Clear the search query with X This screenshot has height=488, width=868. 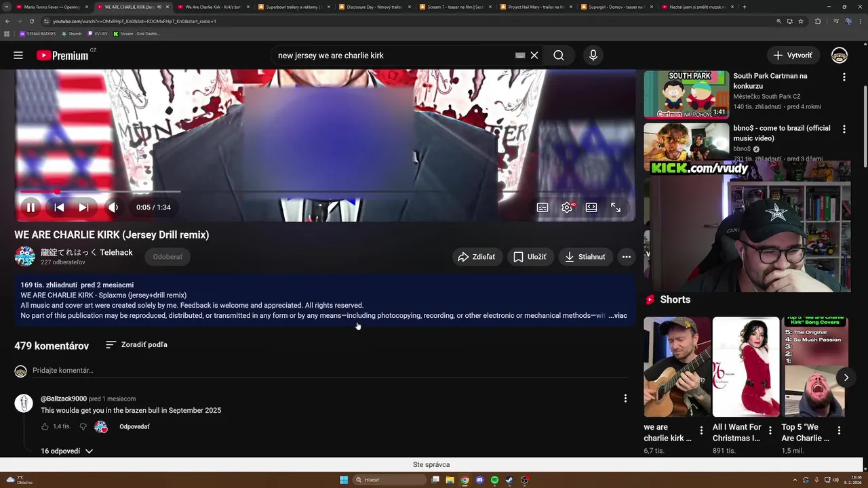(x=534, y=56)
